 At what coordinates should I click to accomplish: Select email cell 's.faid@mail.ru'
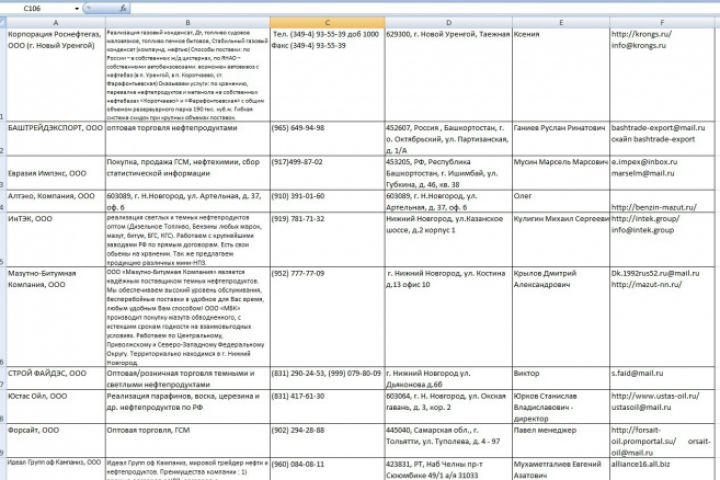click(x=662, y=378)
